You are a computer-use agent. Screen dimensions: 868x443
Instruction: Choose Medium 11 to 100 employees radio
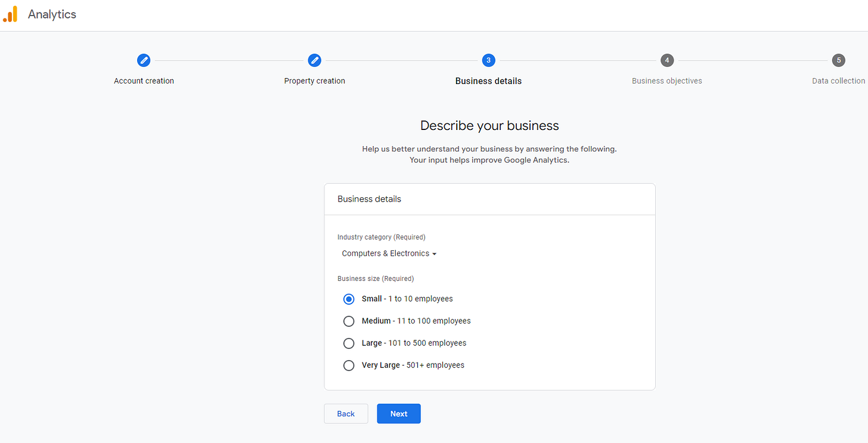(349, 321)
